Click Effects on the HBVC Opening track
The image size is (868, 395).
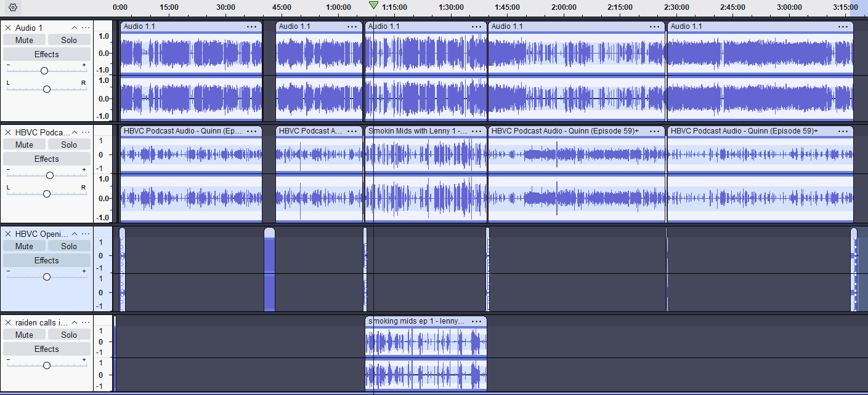[47, 260]
